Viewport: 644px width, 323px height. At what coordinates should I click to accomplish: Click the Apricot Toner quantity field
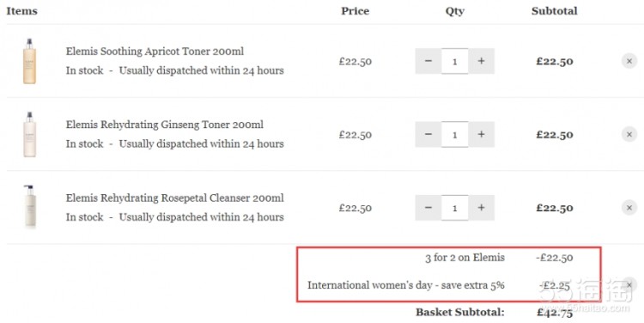tap(454, 61)
